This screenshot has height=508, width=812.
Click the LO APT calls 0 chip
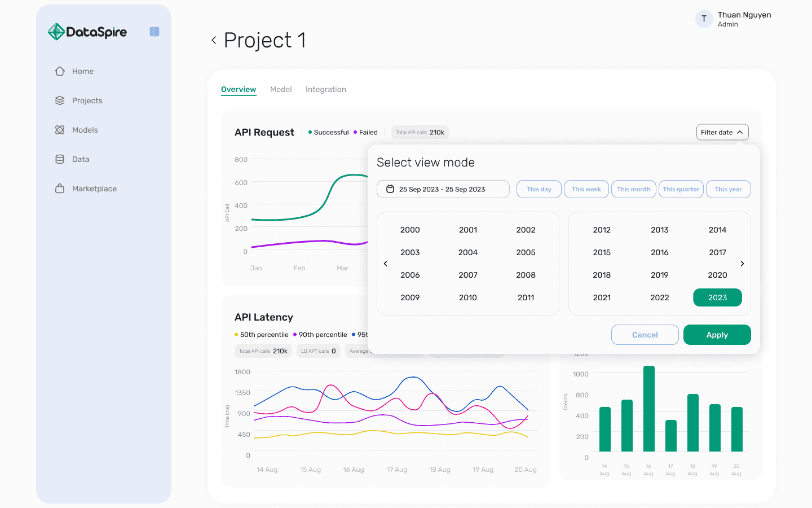coord(319,351)
